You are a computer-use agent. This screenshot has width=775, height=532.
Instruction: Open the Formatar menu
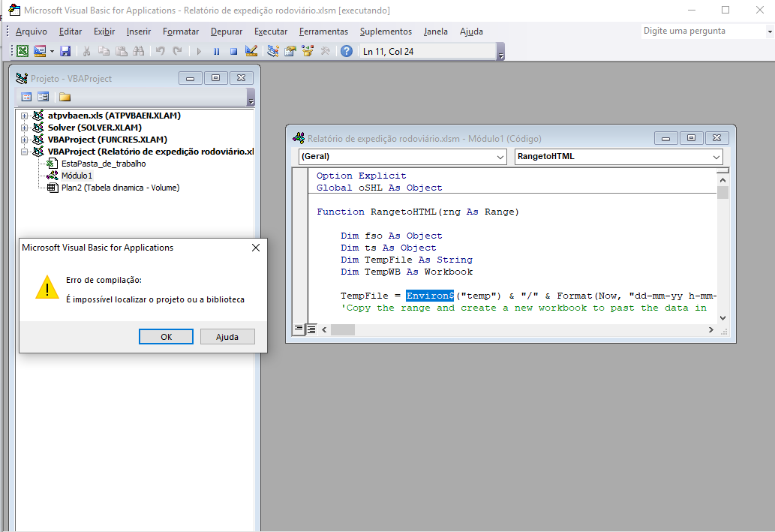(x=180, y=32)
